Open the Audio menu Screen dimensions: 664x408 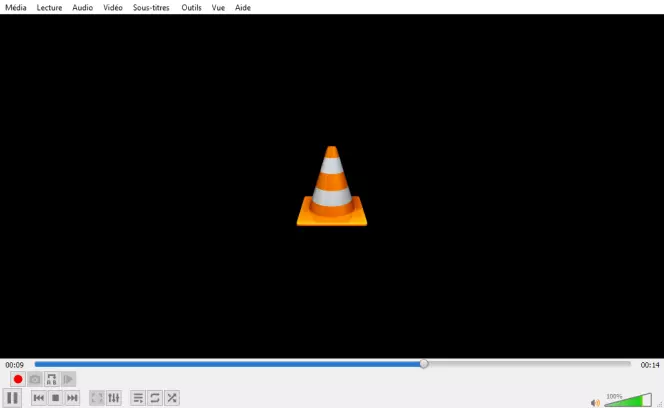[x=82, y=8]
